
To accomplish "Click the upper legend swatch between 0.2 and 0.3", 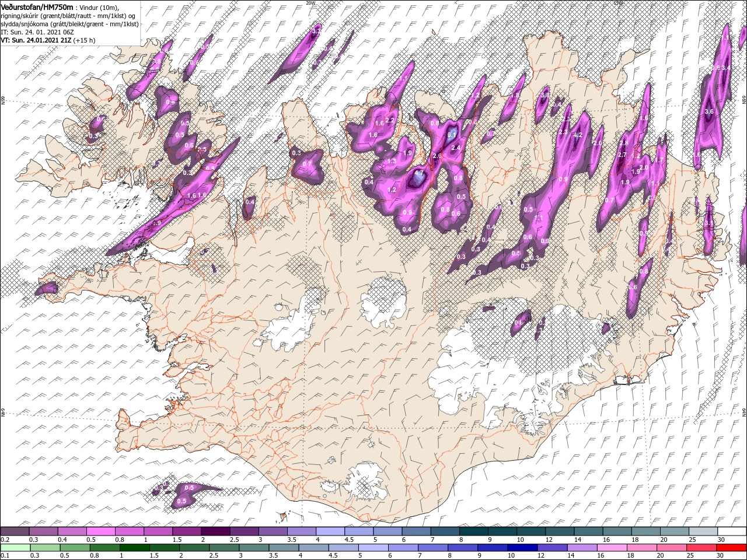I will (x=15, y=531).
